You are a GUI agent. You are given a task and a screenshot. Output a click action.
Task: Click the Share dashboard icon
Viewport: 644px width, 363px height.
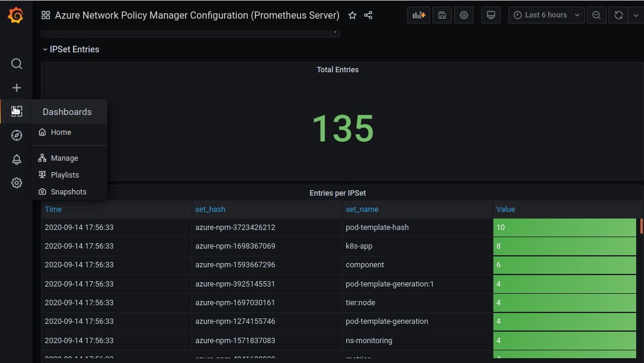[x=368, y=15]
